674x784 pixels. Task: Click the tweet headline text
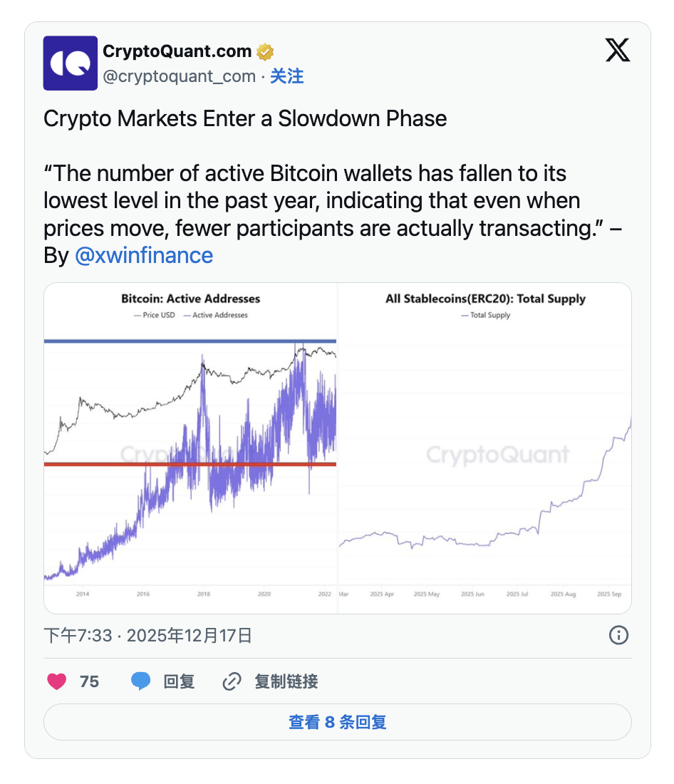tap(245, 118)
